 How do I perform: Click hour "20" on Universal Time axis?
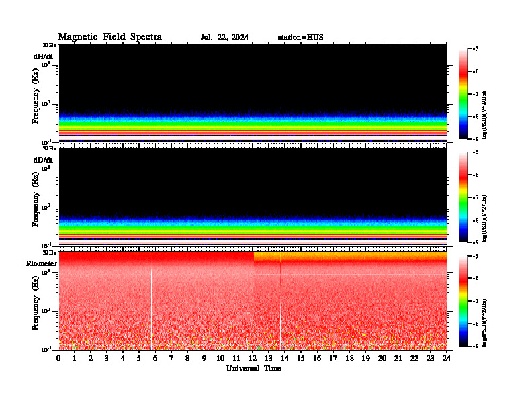click(x=382, y=358)
